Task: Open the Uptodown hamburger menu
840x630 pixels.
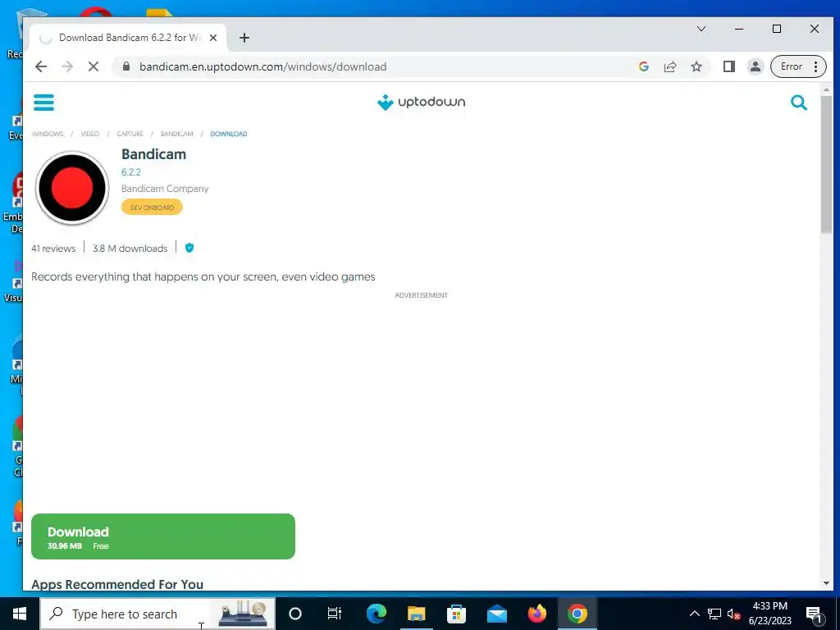Action: tap(44, 103)
